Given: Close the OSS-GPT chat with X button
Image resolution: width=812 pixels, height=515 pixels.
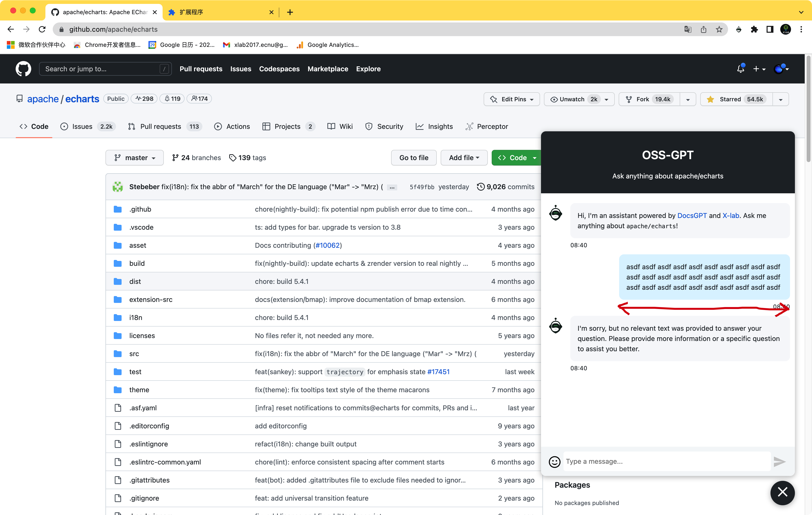Looking at the screenshot, I should point(782,492).
